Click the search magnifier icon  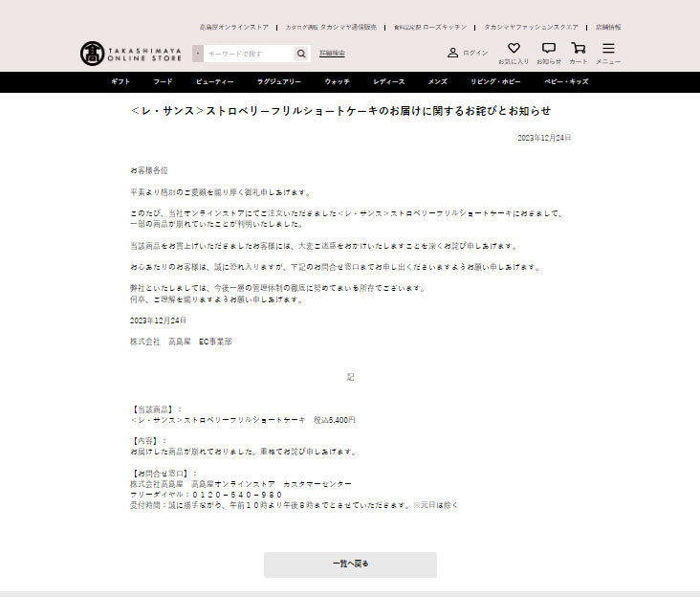(x=301, y=54)
